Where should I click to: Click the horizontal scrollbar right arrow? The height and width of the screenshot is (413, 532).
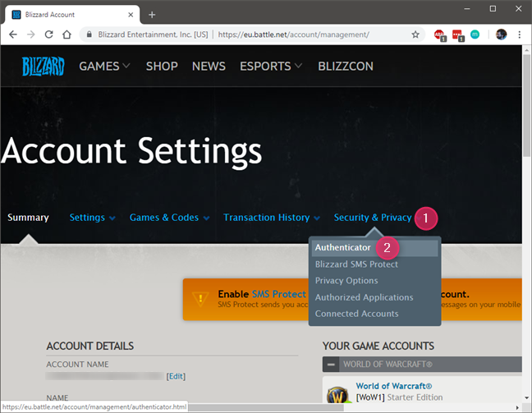(517, 407)
